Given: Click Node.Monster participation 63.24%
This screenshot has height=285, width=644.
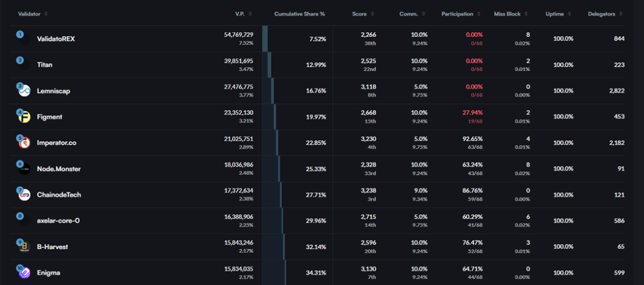Looking at the screenshot, I should coord(472,165).
